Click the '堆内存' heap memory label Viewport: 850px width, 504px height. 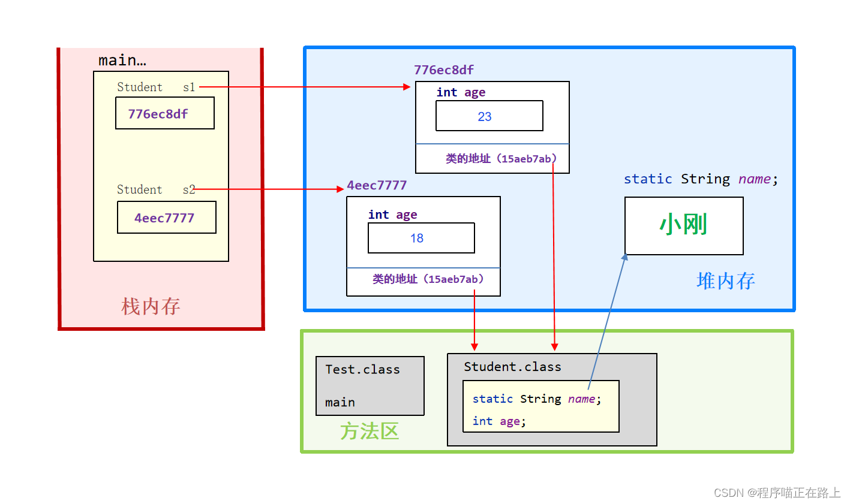coord(725,280)
